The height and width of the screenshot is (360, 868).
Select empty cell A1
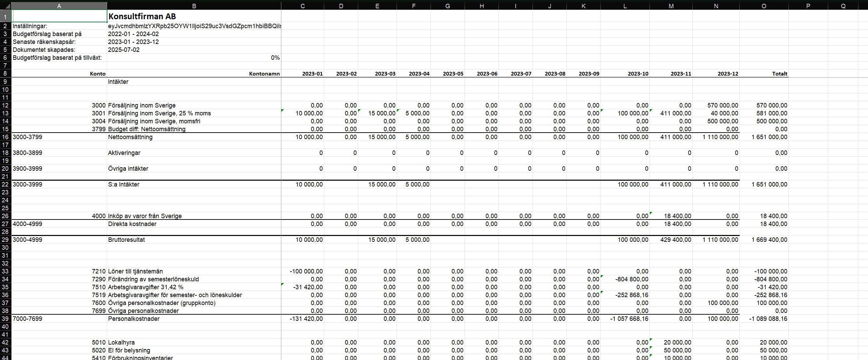point(59,16)
